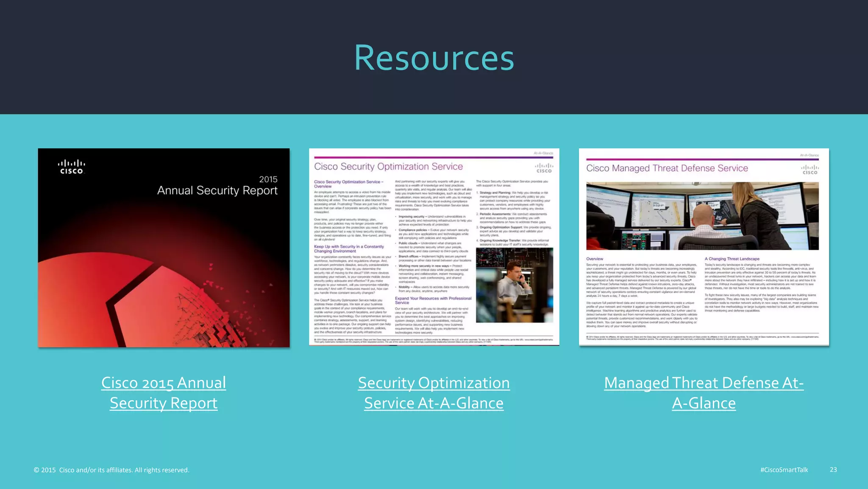Image resolution: width=868 pixels, height=489 pixels.
Task: Click the 'Cisco Security Optimization Service' document heading
Action: (388, 167)
